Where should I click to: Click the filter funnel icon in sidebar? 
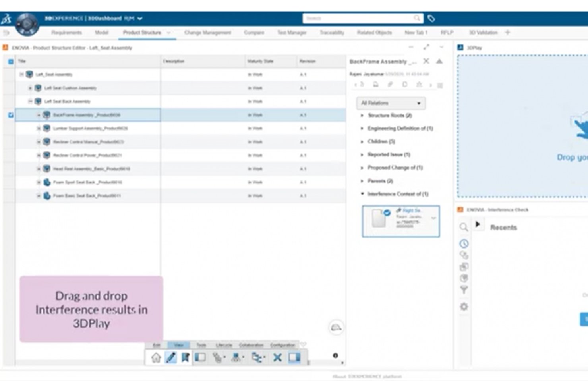[464, 290]
